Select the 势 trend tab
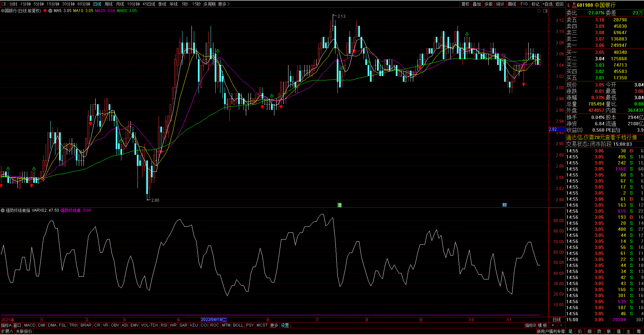 coord(599,331)
